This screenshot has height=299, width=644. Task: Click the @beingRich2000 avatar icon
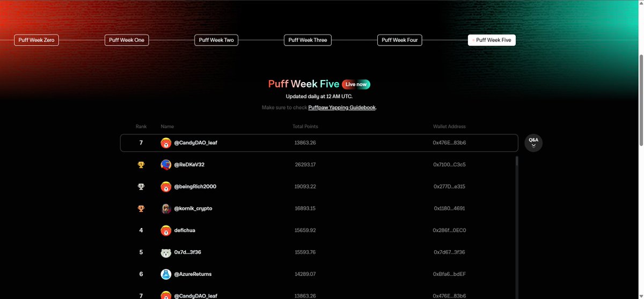[x=166, y=187]
